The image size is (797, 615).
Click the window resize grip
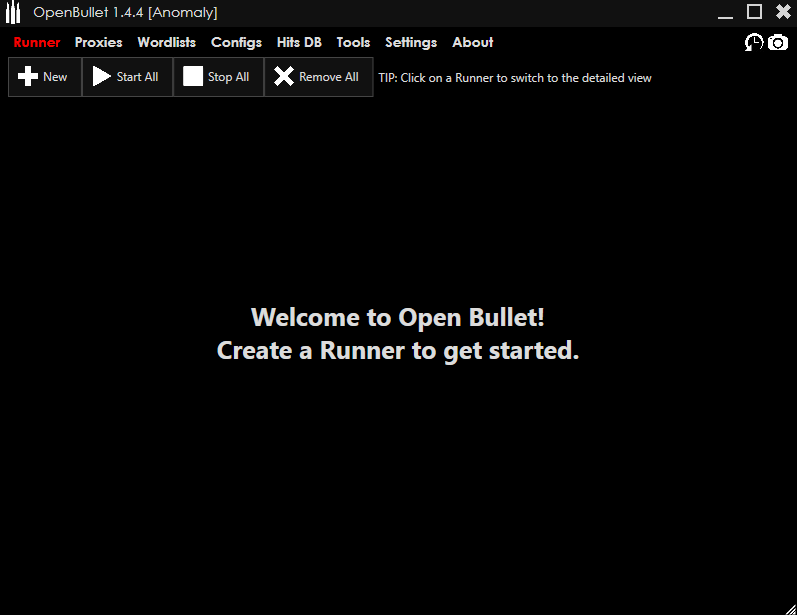coord(790,609)
